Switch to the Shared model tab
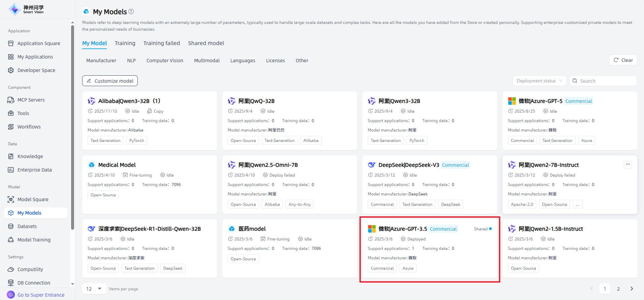 point(206,43)
